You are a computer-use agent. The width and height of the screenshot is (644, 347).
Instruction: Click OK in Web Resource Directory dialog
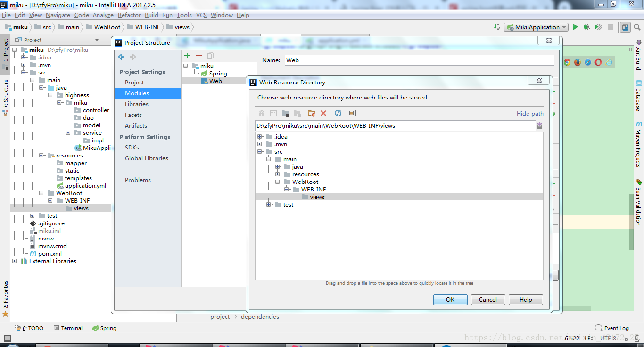(450, 299)
